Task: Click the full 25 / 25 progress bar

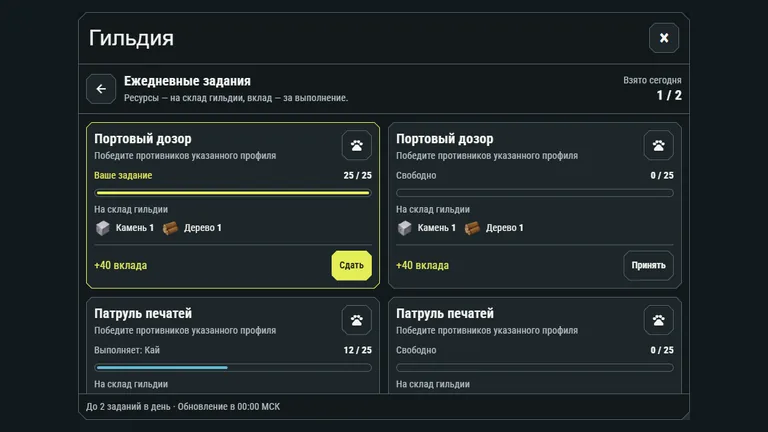Action: pyautogui.click(x=233, y=193)
